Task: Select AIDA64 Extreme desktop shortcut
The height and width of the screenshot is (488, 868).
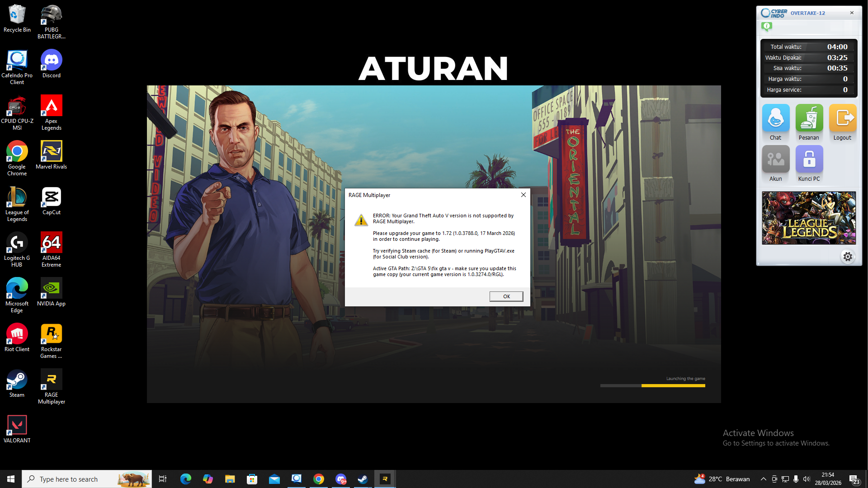Action: 51,250
